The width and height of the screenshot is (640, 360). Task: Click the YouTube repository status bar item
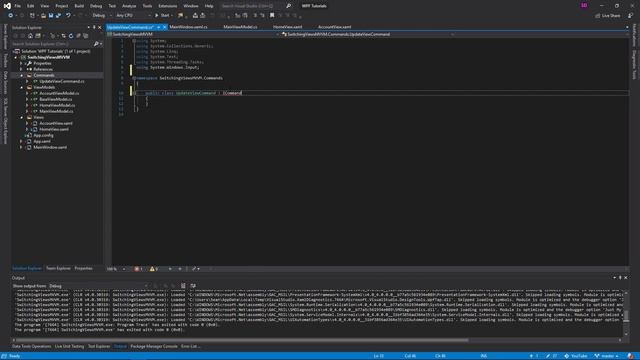click(x=576, y=356)
